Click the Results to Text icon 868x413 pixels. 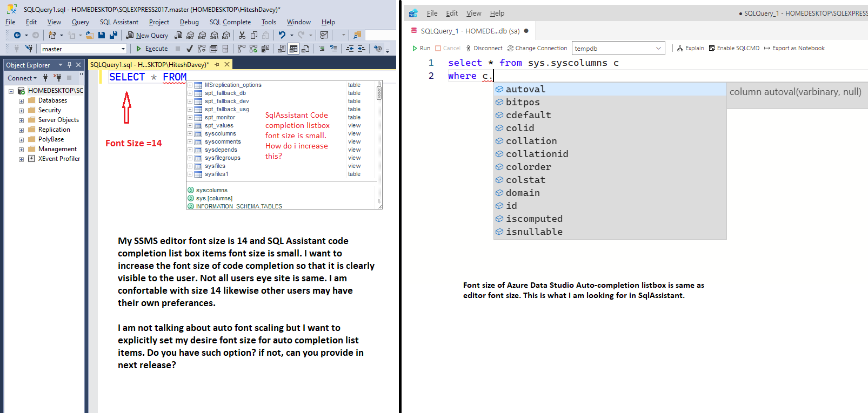pyautogui.click(x=282, y=49)
